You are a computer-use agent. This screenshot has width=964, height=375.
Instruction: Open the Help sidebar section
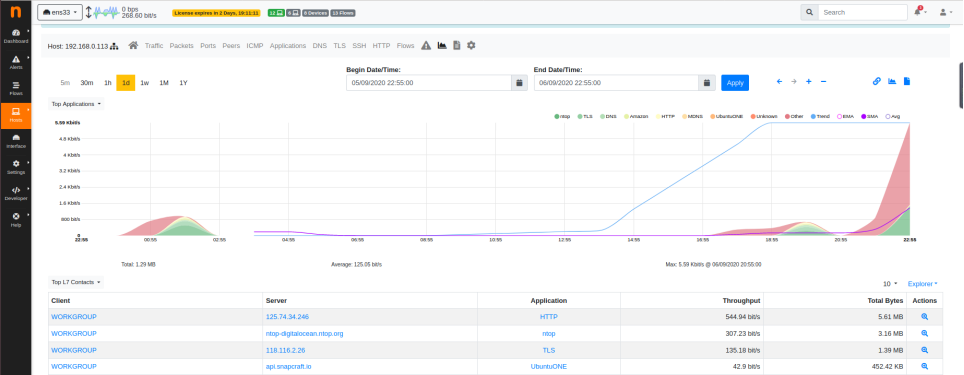[15, 220]
